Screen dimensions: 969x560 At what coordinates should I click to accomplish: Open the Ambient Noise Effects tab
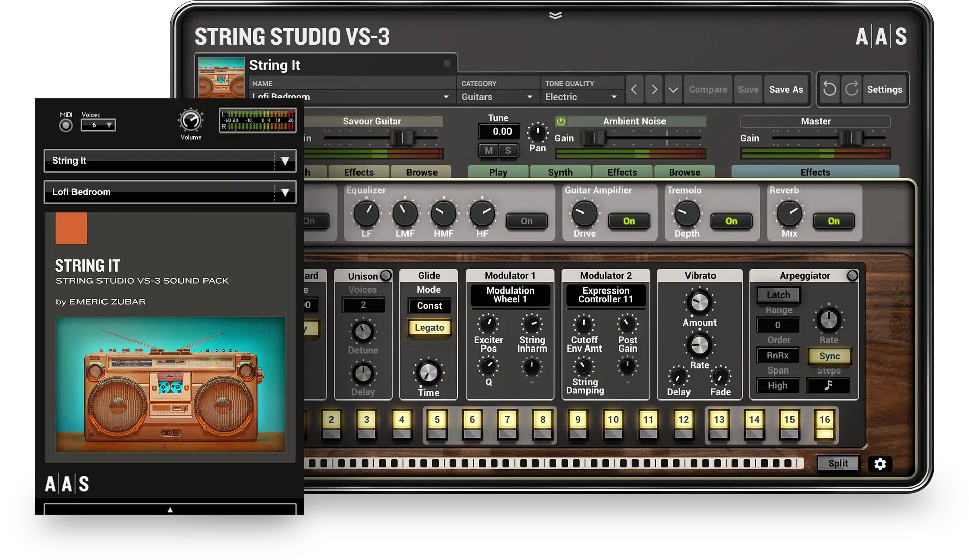click(622, 172)
